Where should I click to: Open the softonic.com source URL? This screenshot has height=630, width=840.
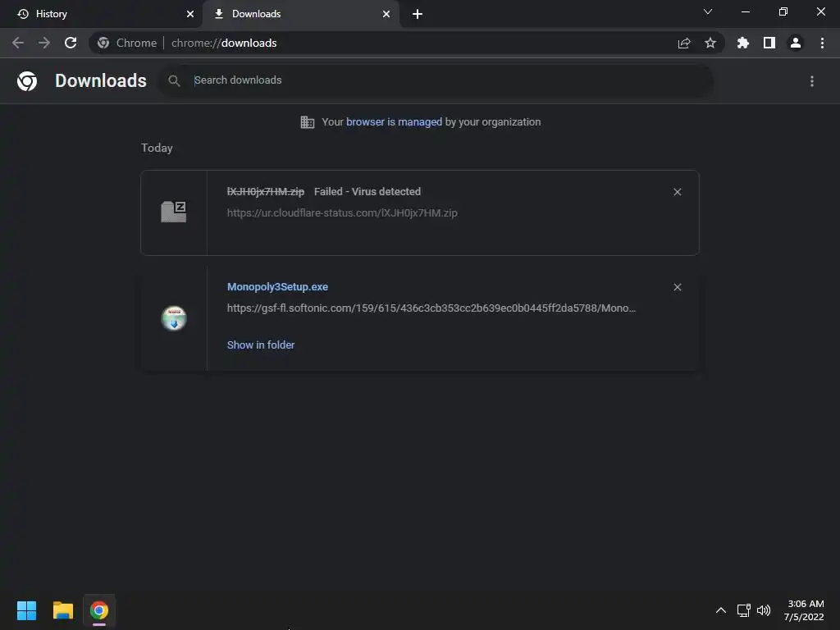(431, 308)
